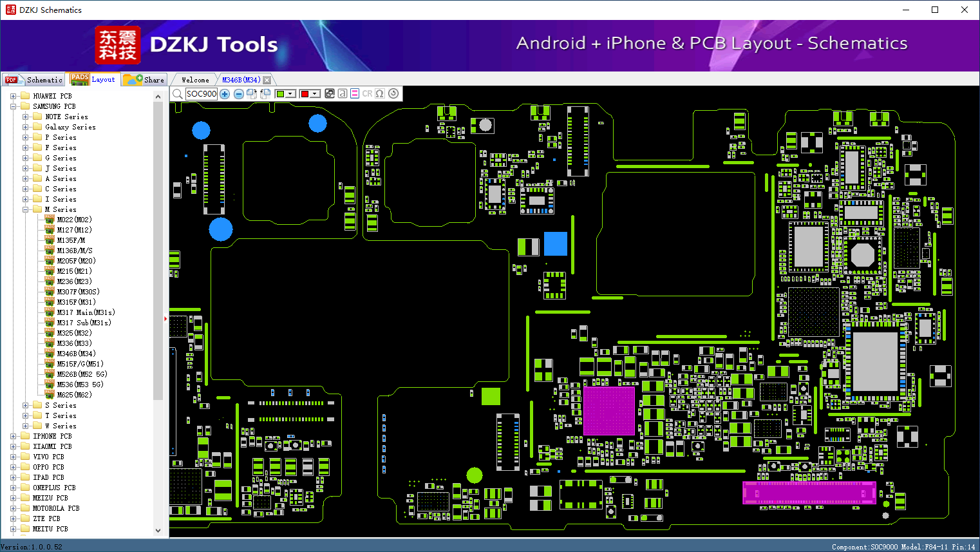Open the M136B/M/S layout file
Screen dimensions: 980x552
click(x=75, y=251)
